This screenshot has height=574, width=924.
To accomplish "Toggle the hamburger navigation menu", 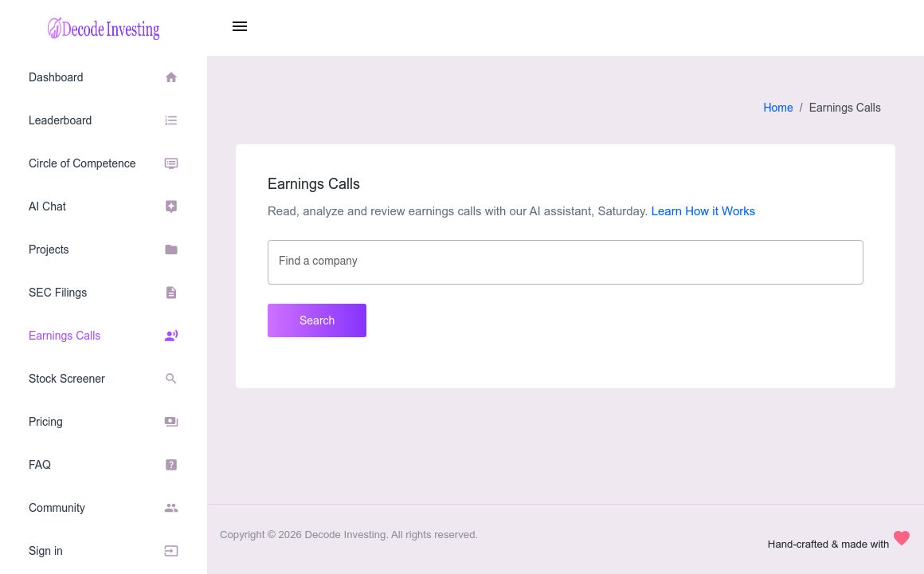I will (240, 26).
